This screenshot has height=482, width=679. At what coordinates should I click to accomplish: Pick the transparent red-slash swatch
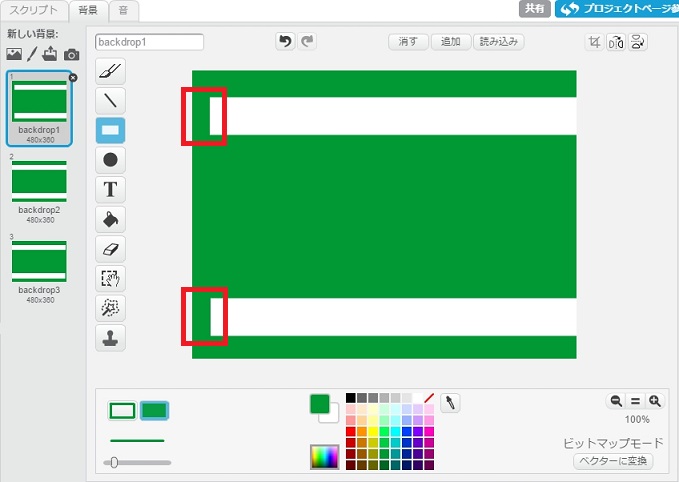pos(429,398)
